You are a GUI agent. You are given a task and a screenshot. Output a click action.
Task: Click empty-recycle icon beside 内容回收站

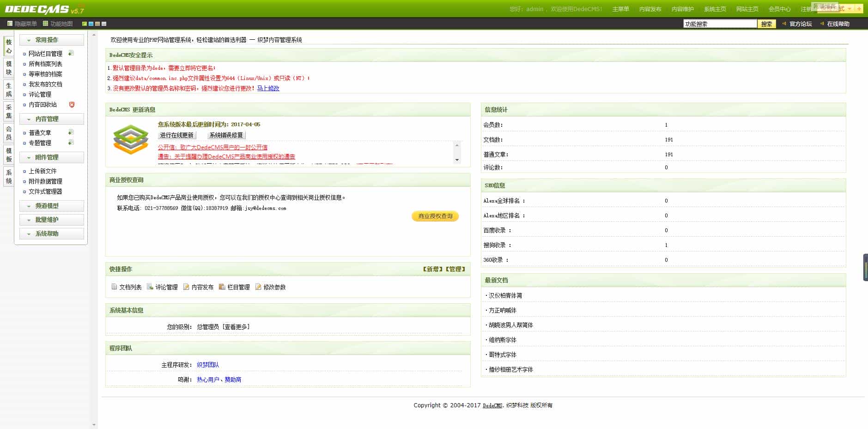(x=72, y=104)
